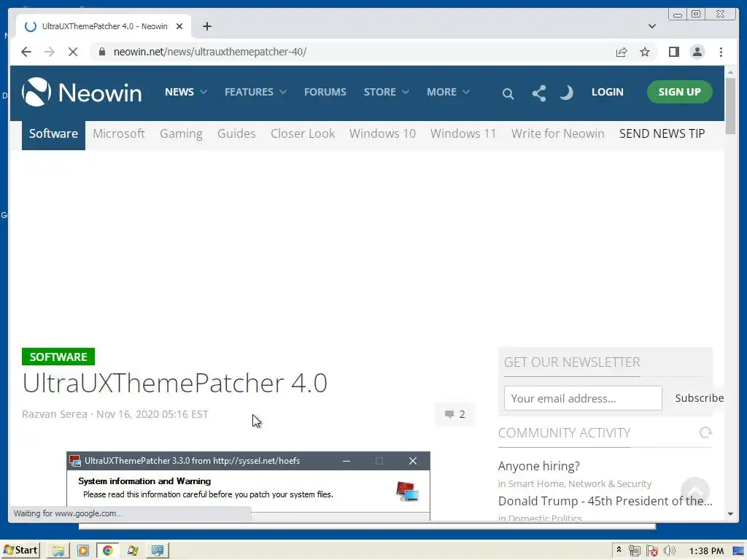Open the Chrome profile menu
Viewport: 747px width, 560px height.
697,52
